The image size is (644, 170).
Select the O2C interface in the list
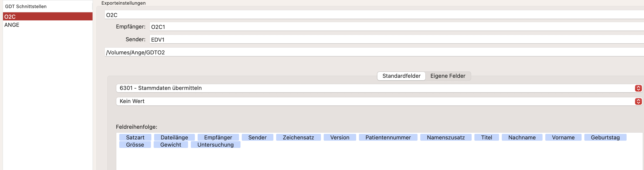(48, 17)
